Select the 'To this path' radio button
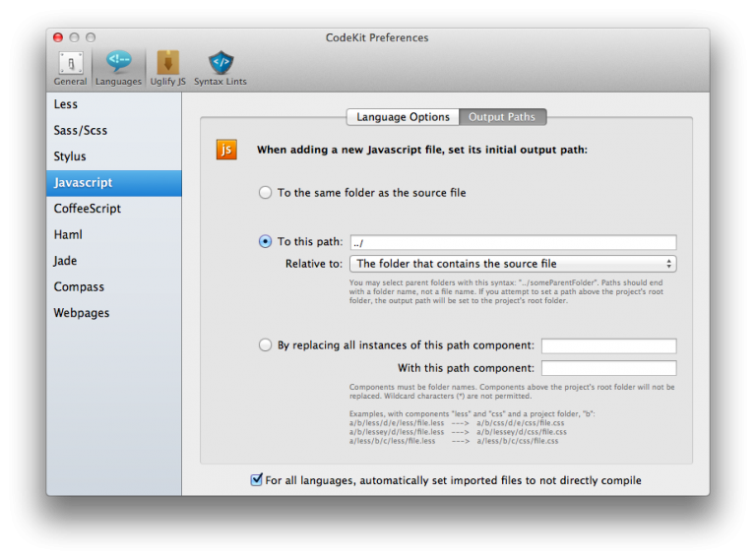The image size is (756, 560). (x=265, y=241)
